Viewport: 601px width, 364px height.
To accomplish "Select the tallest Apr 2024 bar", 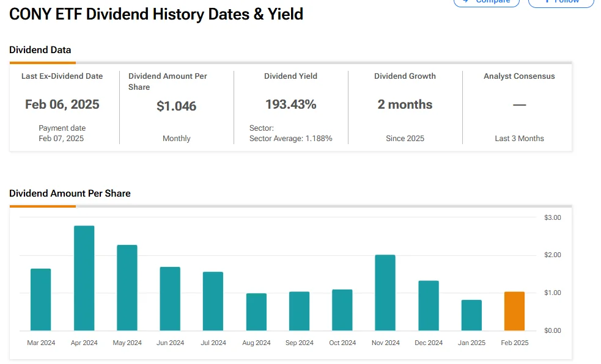I will coord(84,278).
